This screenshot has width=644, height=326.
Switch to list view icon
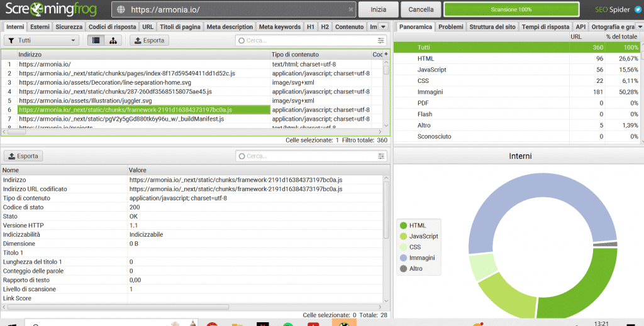[x=95, y=40]
